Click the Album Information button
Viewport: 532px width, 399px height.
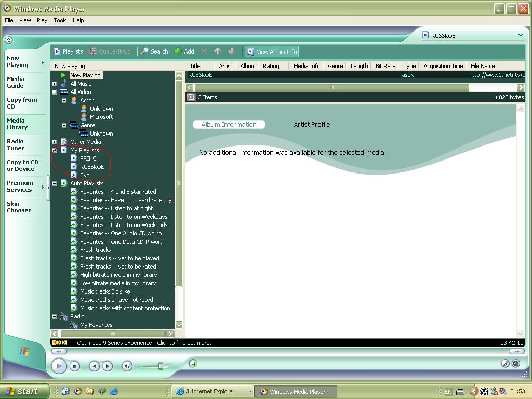[x=229, y=125]
